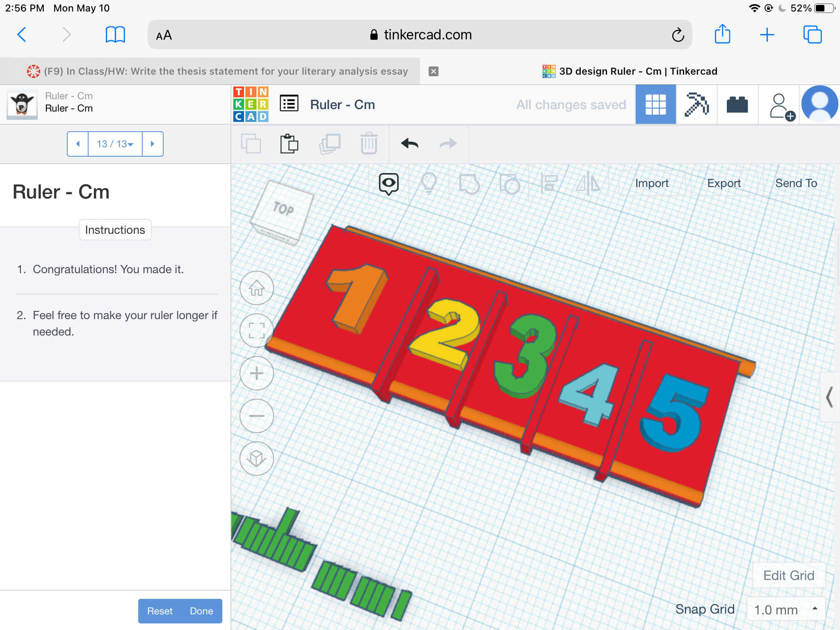840x630 pixels.
Task: Zoom in with the plus button
Action: (x=257, y=373)
